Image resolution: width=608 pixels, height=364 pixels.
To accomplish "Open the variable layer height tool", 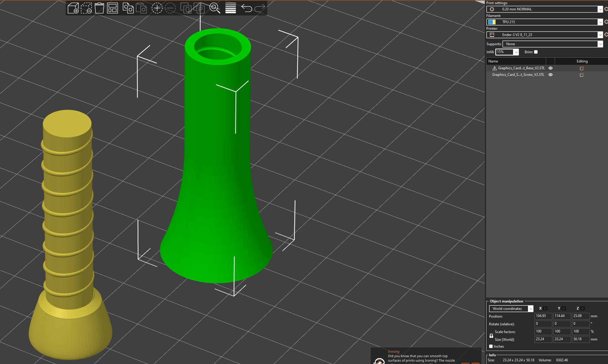I will 230,8.
